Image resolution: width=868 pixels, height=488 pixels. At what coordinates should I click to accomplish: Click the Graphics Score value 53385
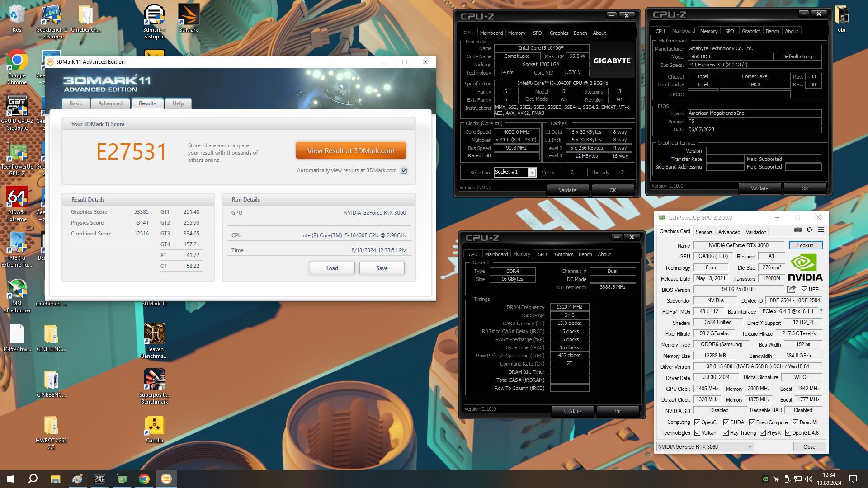(141, 212)
